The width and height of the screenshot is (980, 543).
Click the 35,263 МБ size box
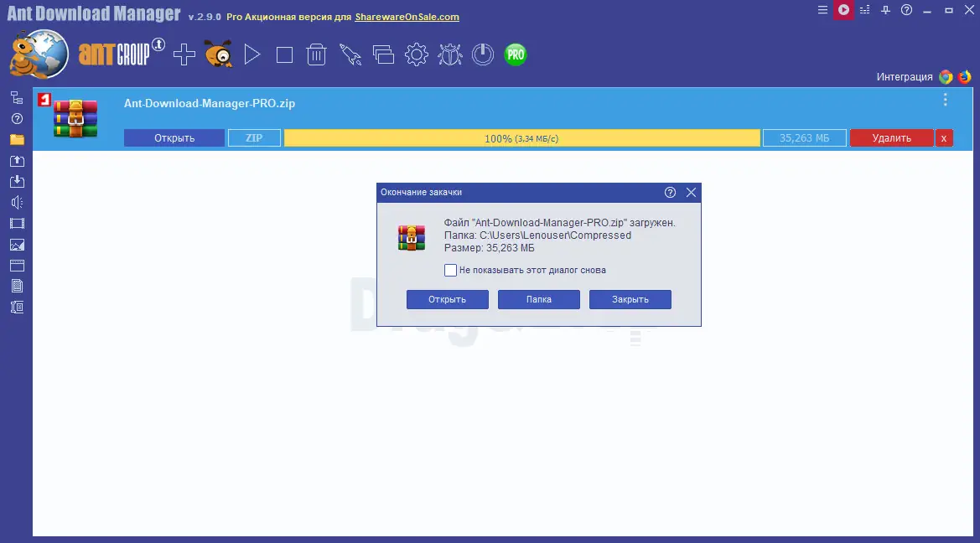coord(805,138)
